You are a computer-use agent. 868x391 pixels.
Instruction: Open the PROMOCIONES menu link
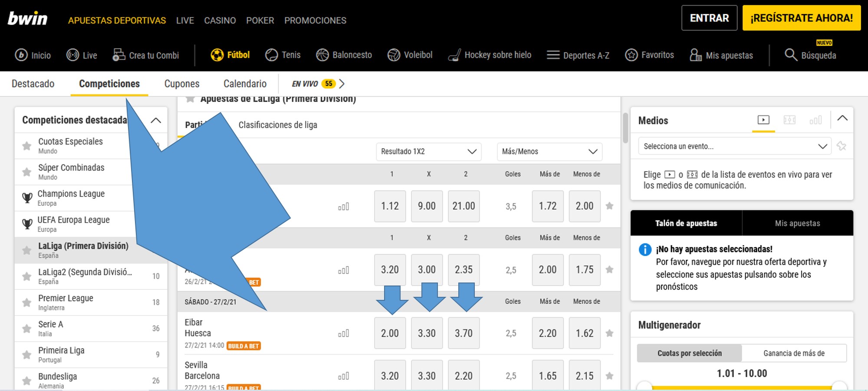(316, 20)
